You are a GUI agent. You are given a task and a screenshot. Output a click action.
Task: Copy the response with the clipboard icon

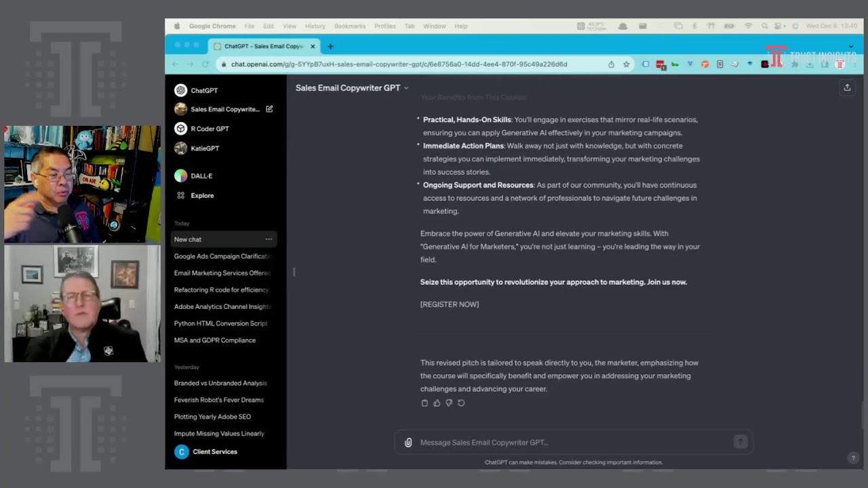[425, 403]
